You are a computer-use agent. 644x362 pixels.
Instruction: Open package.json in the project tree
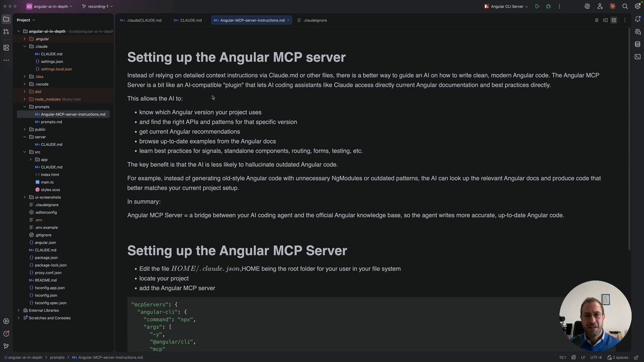coord(46,257)
